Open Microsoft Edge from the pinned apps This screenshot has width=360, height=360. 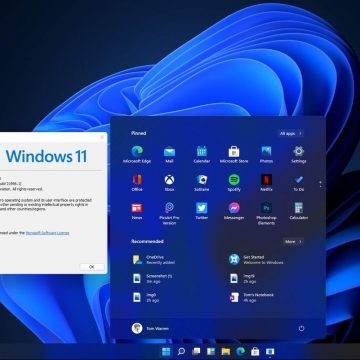(137, 154)
